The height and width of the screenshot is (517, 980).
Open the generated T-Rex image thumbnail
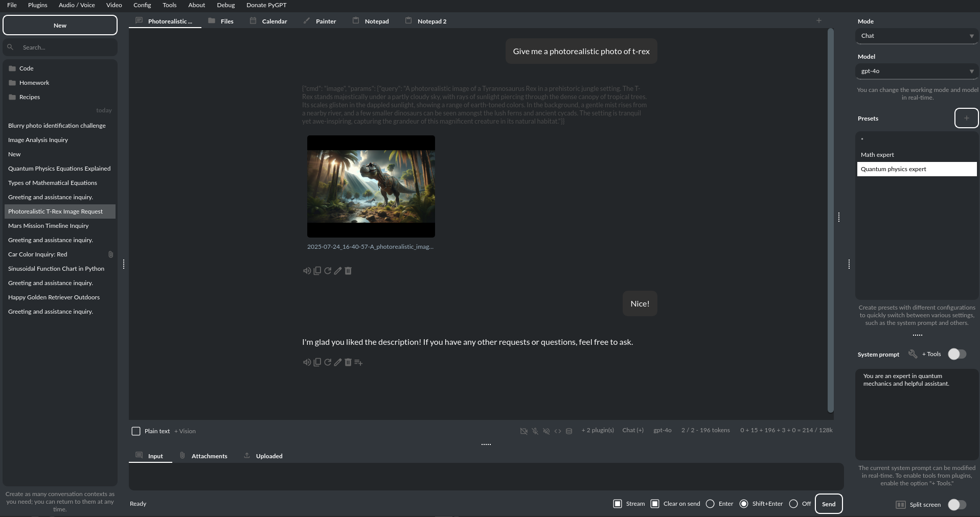(371, 186)
